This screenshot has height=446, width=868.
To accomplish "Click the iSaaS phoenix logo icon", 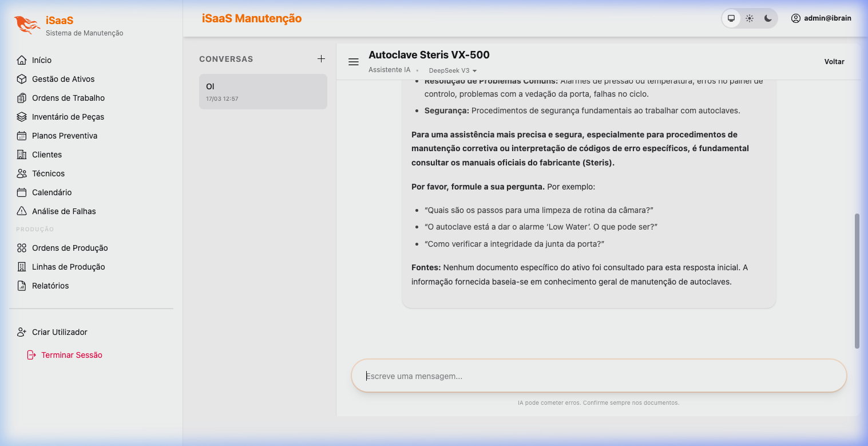I will (27, 26).
